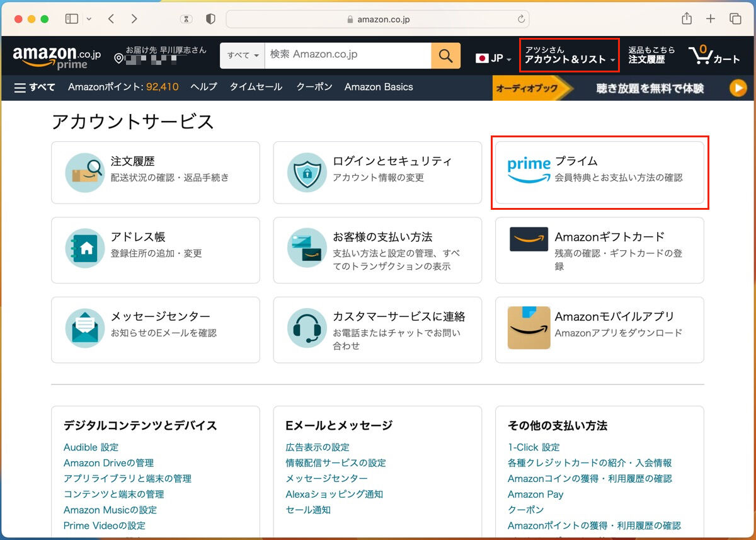
Task: Go back with Safari back arrow
Action: pos(111,19)
